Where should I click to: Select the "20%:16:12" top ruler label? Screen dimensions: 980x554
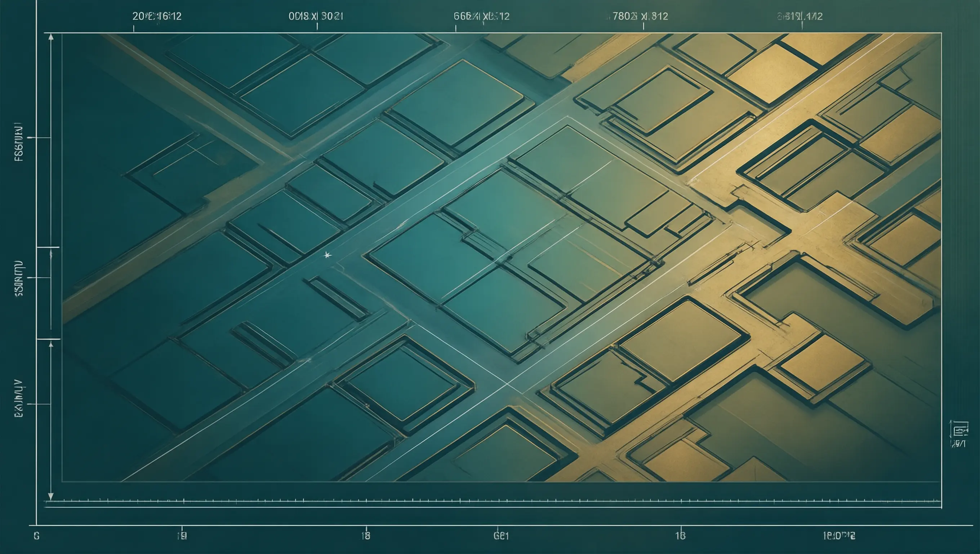[x=157, y=16]
